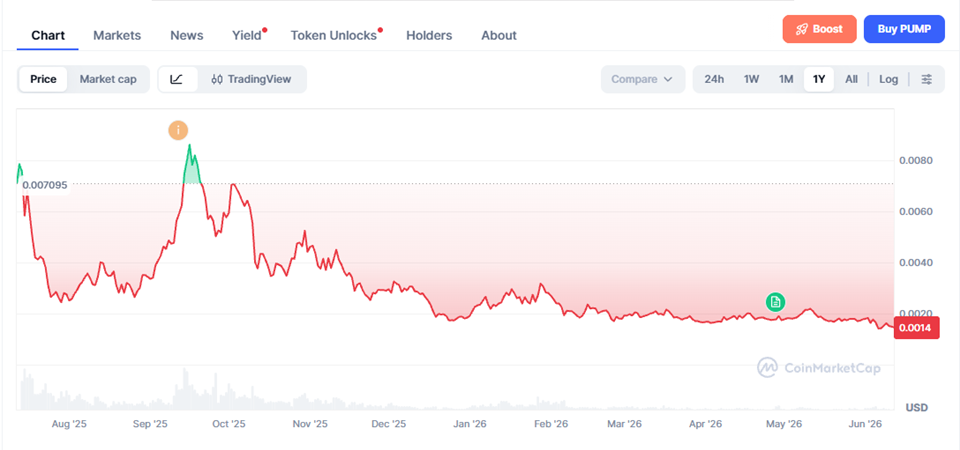Click the May '26 date label

784,424
